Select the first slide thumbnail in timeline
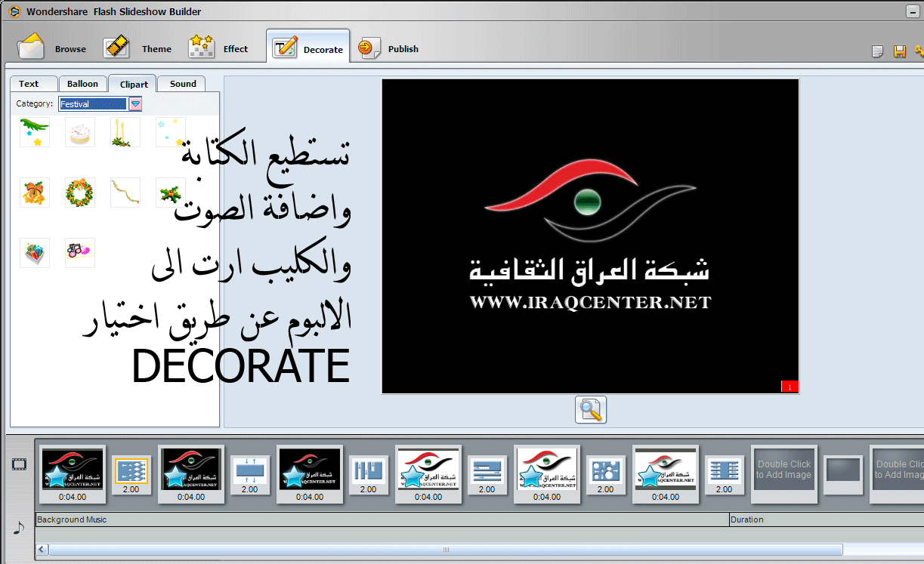 [73, 474]
